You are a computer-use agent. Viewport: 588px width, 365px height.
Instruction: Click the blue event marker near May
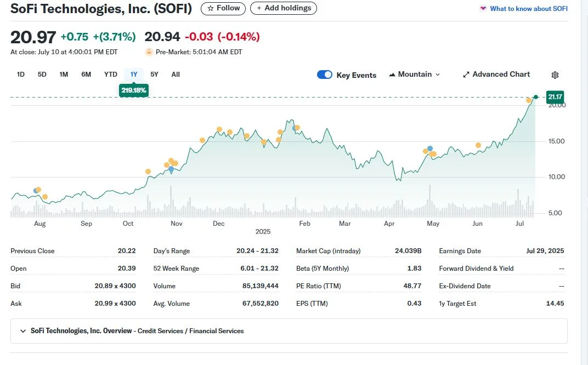(430, 149)
